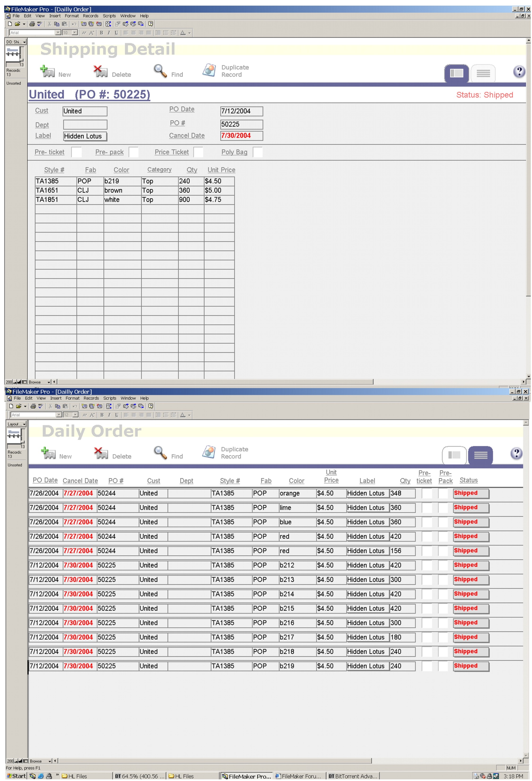532x781 pixels.
Task: Open Window menu in Daily Order window
Action: [x=128, y=398]
